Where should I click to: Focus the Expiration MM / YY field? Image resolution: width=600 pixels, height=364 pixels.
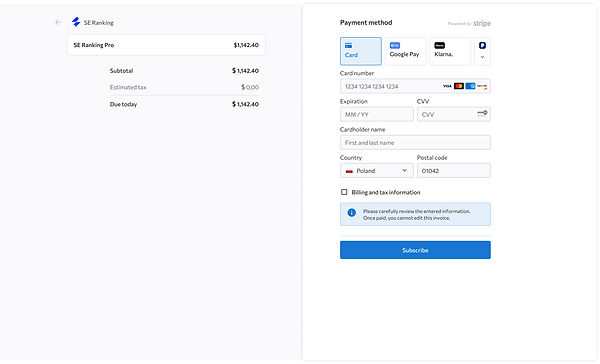click(x=377, y=114)
